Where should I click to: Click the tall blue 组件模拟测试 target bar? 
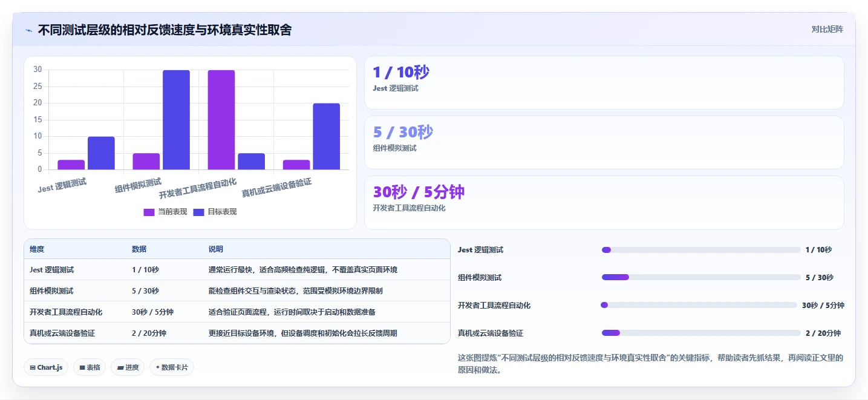pyautogui.click(x=176, y=120)
